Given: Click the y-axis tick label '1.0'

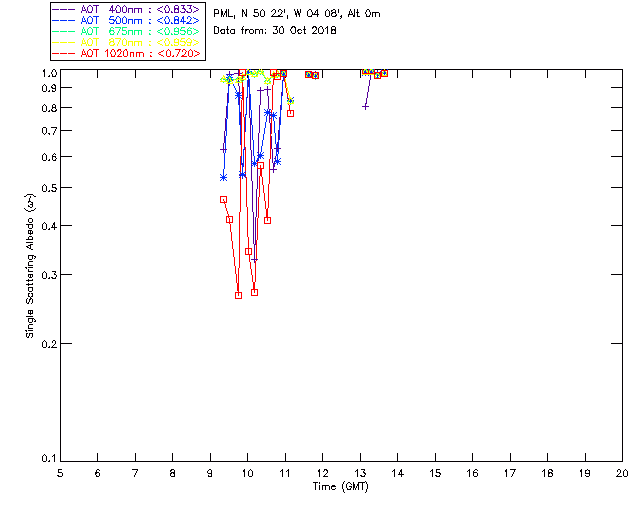Looking at the screenshot, I should pos(49,73).
